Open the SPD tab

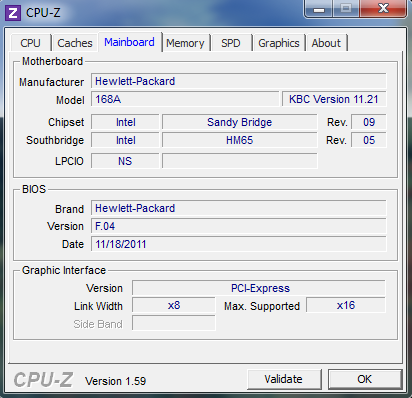pyautogui.click(x=231, y=43)
